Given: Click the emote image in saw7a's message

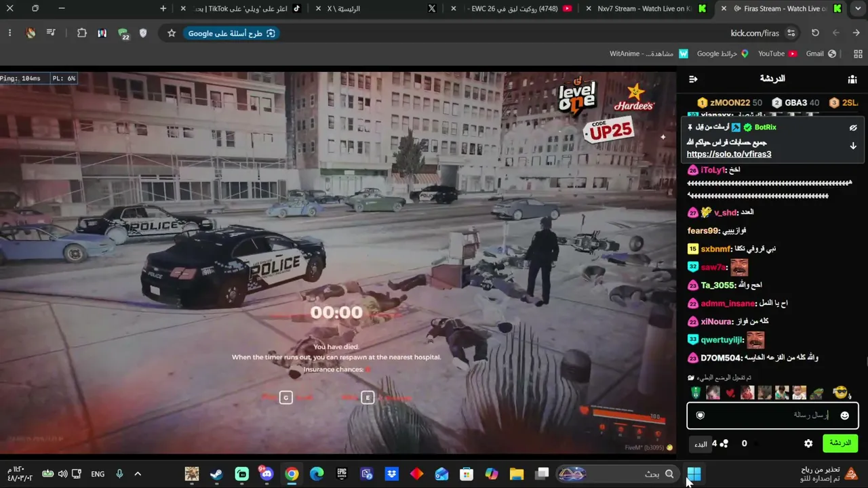Looking at the screenshot, I should [739, 267].
